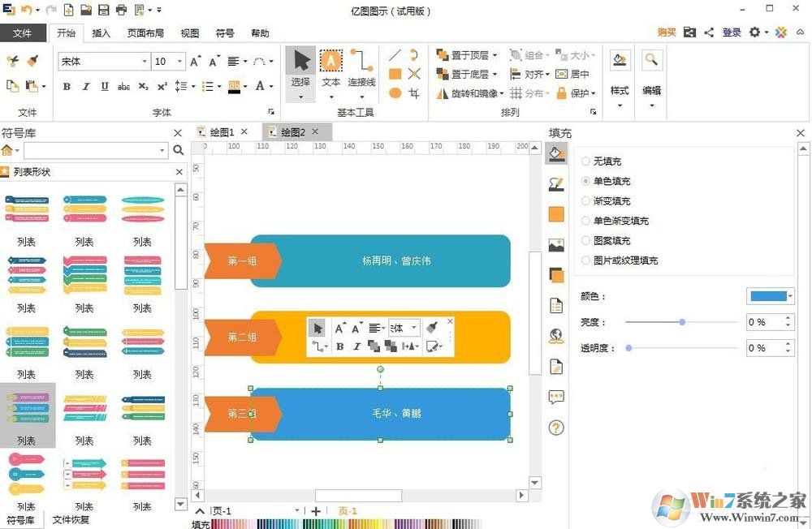Select the 图案填充 pattern fill option
The width and height of the screenshot is (812, 529).
click(585, 240)
